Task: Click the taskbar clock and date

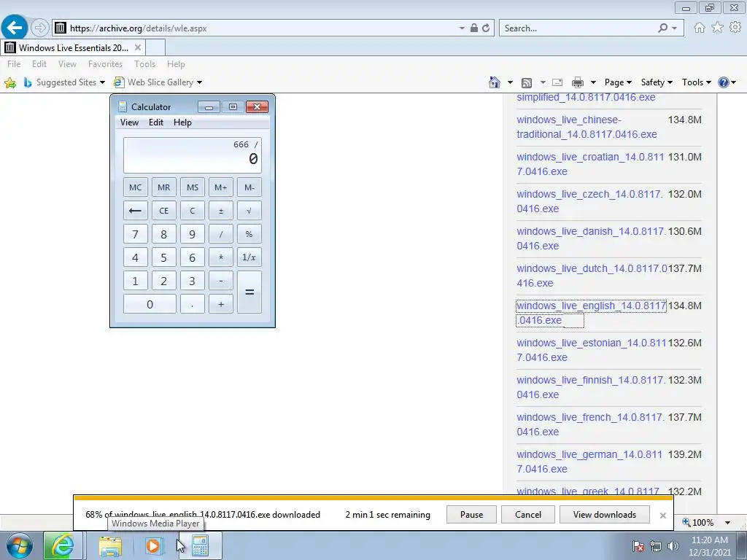Action: 709,546
